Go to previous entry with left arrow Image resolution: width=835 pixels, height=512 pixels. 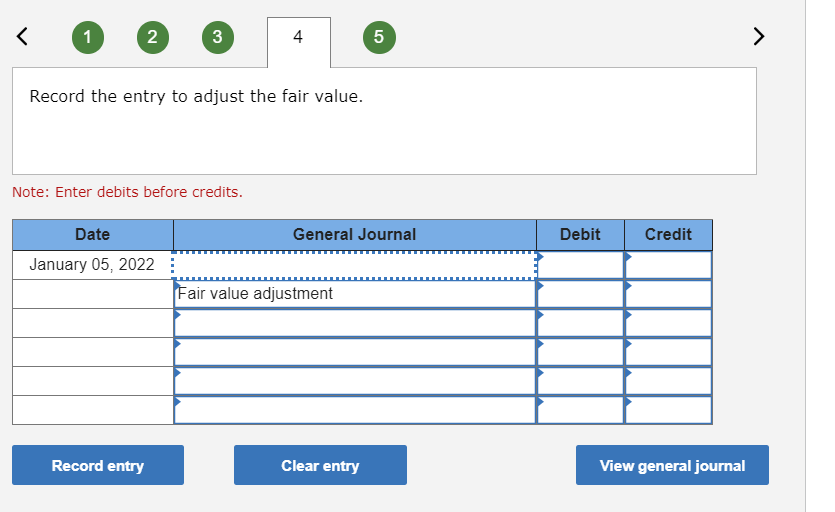tap(22, 36)
